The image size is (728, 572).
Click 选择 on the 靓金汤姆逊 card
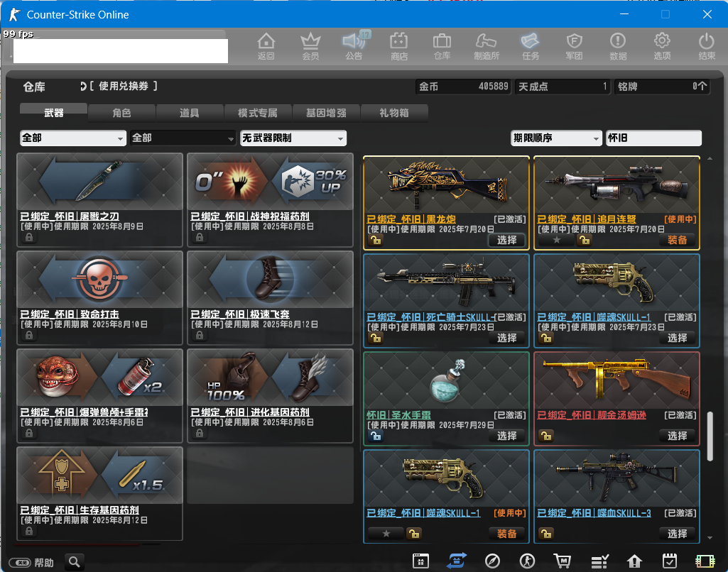click(677, 436)
